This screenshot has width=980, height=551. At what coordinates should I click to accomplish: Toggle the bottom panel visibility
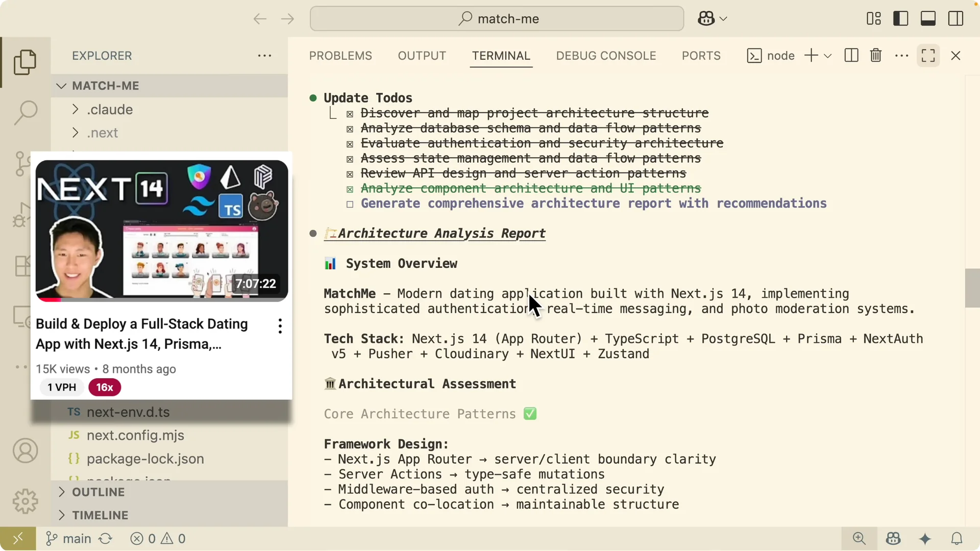click(928, 19)
